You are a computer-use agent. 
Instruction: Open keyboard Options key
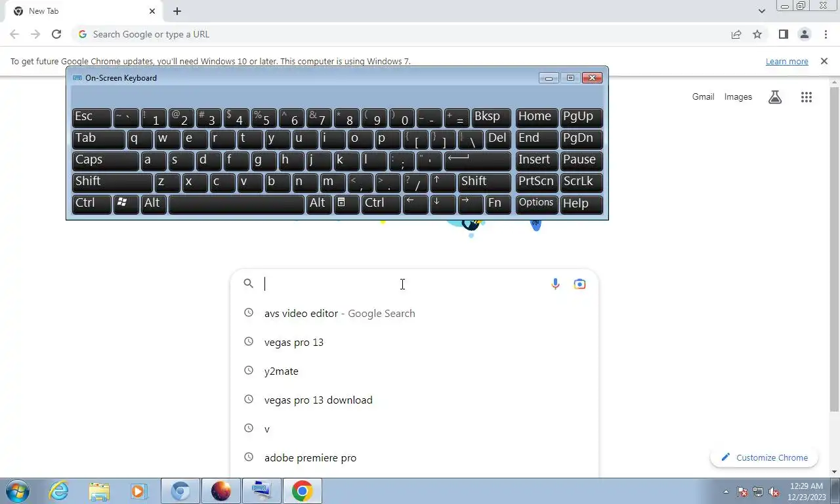(537, 204)
